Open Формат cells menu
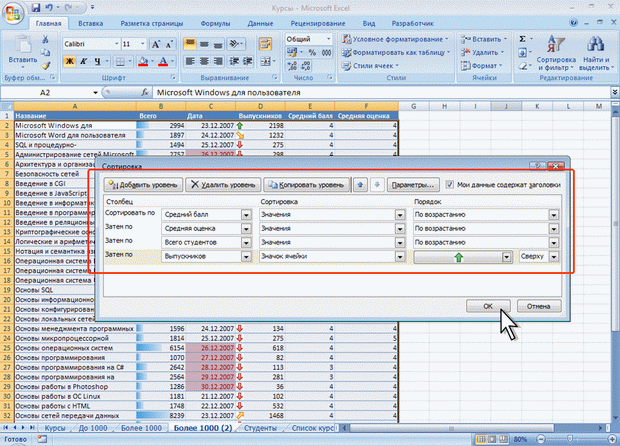620x446 pixels. coord(482,66)
